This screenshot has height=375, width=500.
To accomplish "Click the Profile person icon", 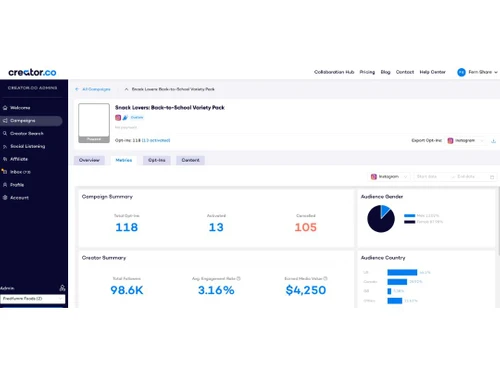I will tap(5, 185).
